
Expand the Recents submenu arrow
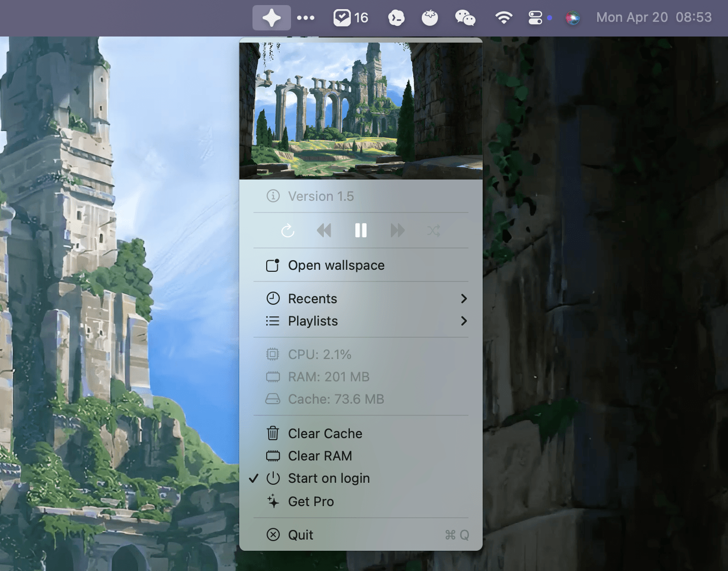[x=463, y=299]
